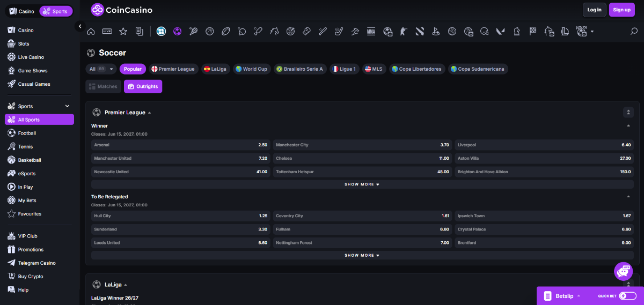Select the Cricket bat icon
Viewport: 644px width, 305px height.
pyautogui.click(x=258, y=32)
